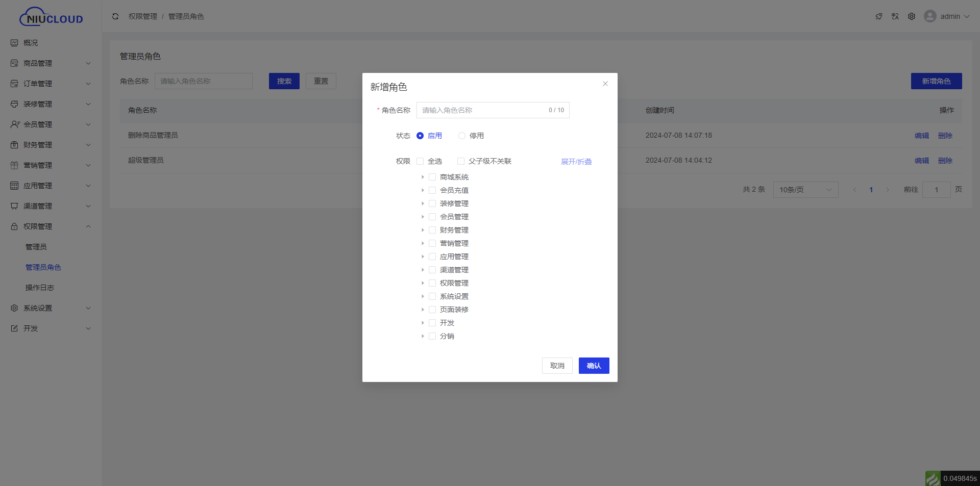Open the 管理员 submenu item
The height and width of the screenshot is (486, 980).
[x=36, y=247]
